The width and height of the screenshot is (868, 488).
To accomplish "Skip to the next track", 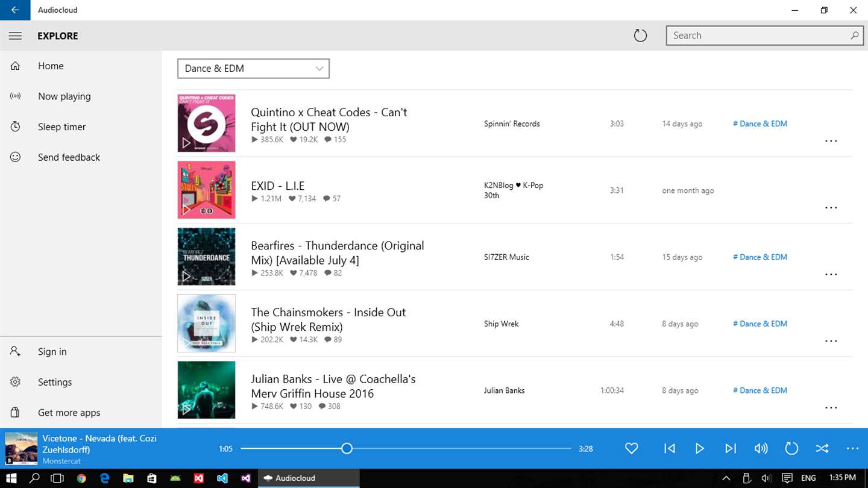I will (731, 448).
